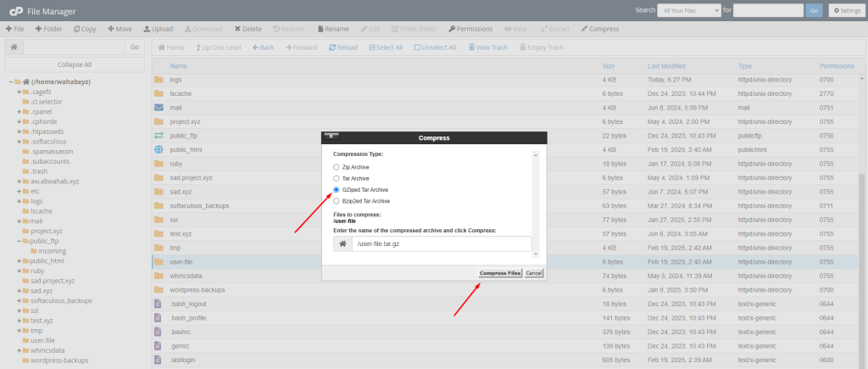Click the Delete toolbar icon

coord(248,29)
